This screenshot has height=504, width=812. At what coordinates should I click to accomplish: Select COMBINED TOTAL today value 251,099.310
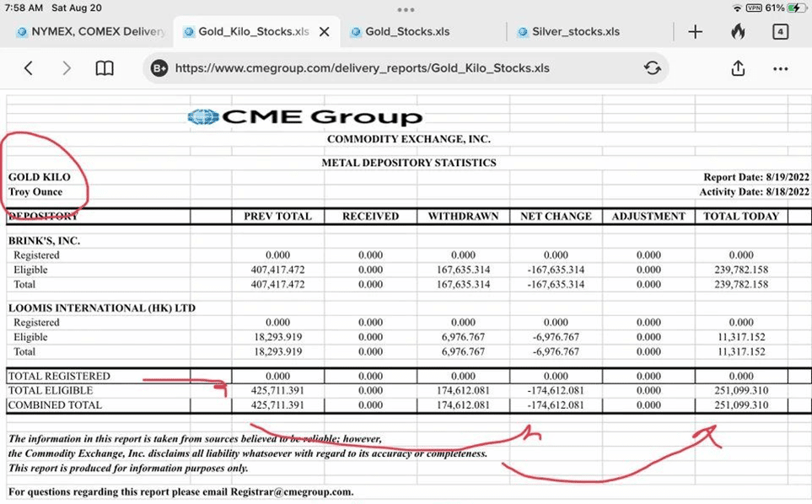(x=741, y=405)
